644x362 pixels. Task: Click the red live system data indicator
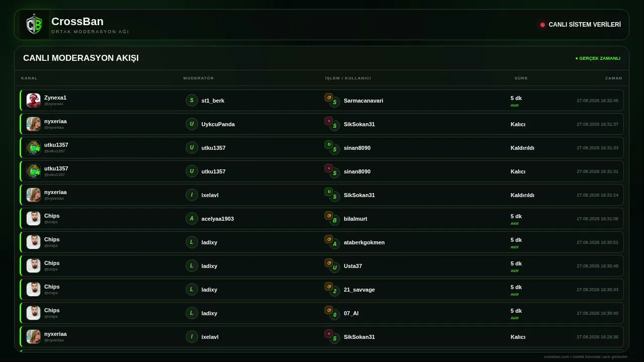point(542,25)
